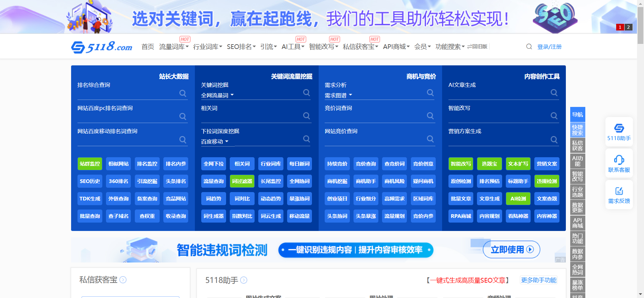Click 立即使用 banner button
The image size is (644, 298).
(x=512, y=249)
